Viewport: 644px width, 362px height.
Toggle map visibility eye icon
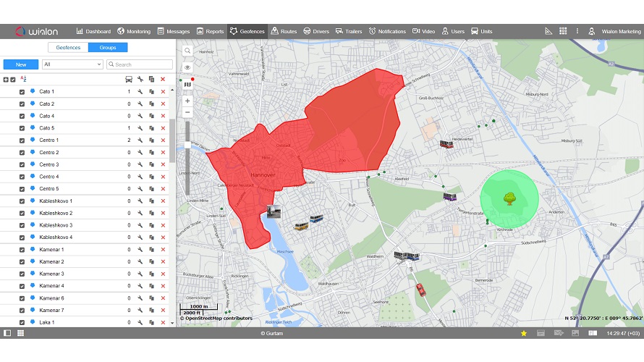(187, 67)
